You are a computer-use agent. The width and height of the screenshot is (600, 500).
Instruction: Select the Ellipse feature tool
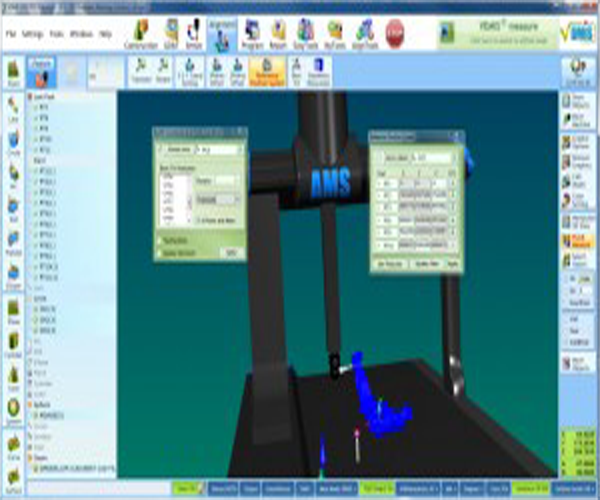coord(13,277)
